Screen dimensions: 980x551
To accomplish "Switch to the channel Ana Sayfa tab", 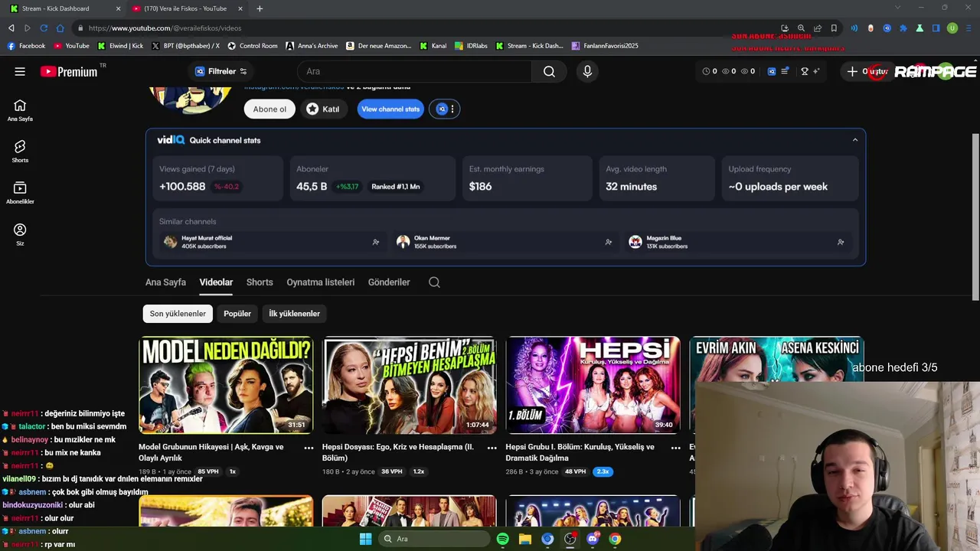I will (165, 282).
